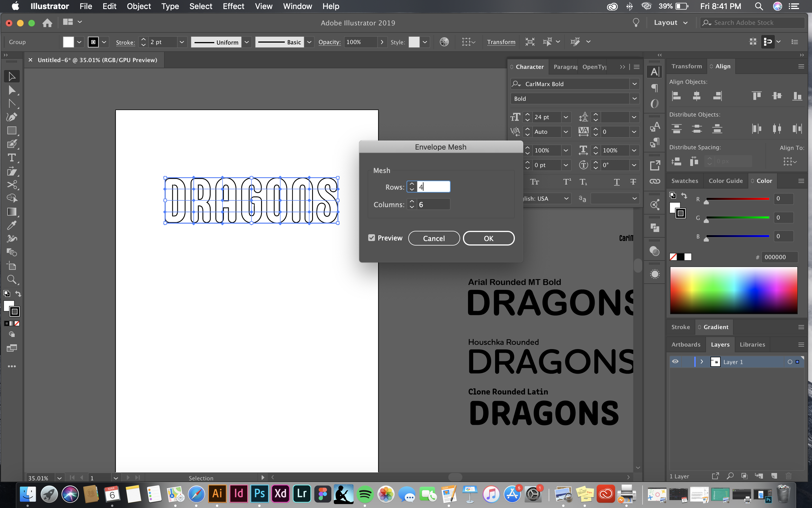Toggle Superscript in Character panel
Image resolution: width=812 pixels, height=508 pixels.
click(x=567, y=182)
